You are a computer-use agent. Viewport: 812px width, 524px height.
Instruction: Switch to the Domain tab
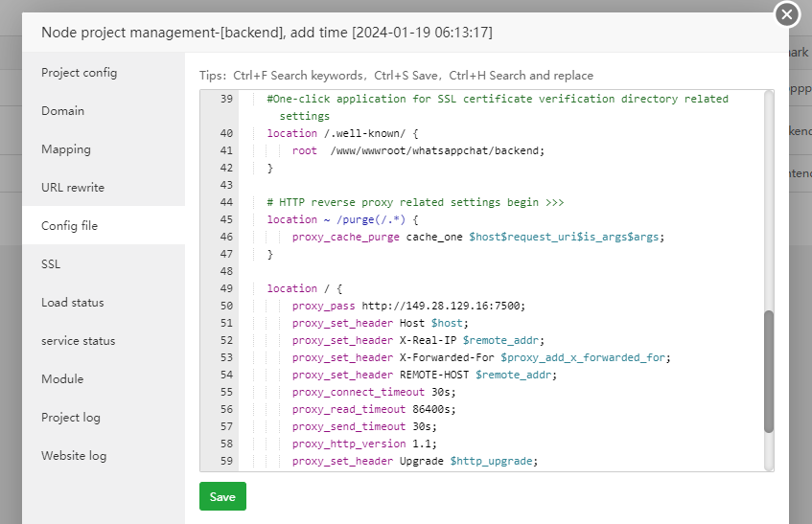click(x=62, y=111)
